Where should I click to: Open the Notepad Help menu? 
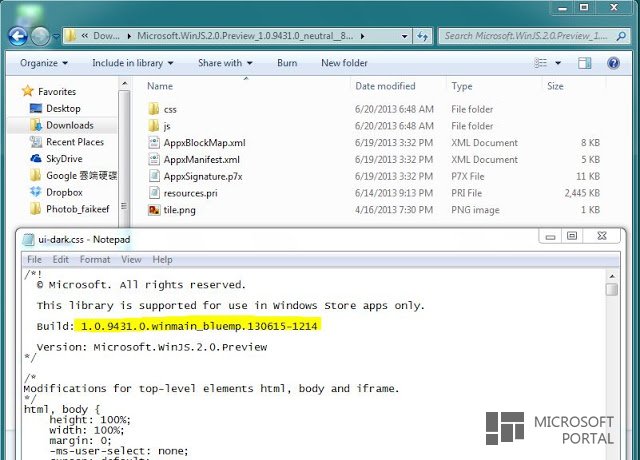tap(162, 260)
